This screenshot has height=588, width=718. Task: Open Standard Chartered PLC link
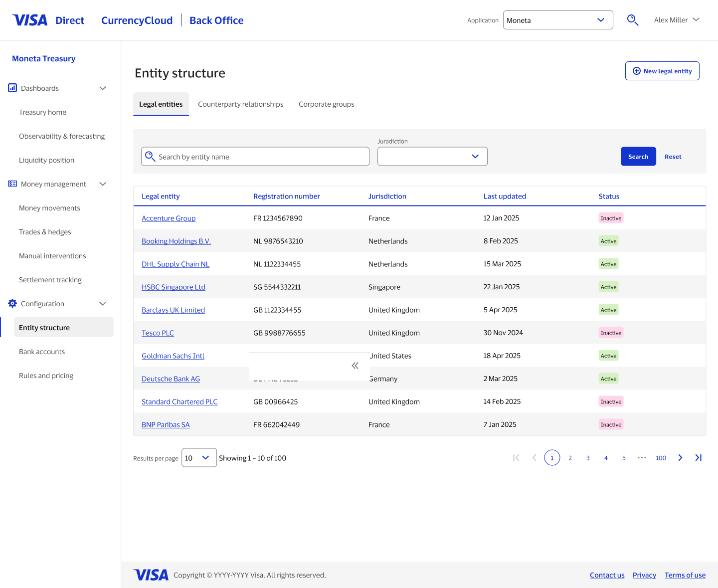pos(179,401)
